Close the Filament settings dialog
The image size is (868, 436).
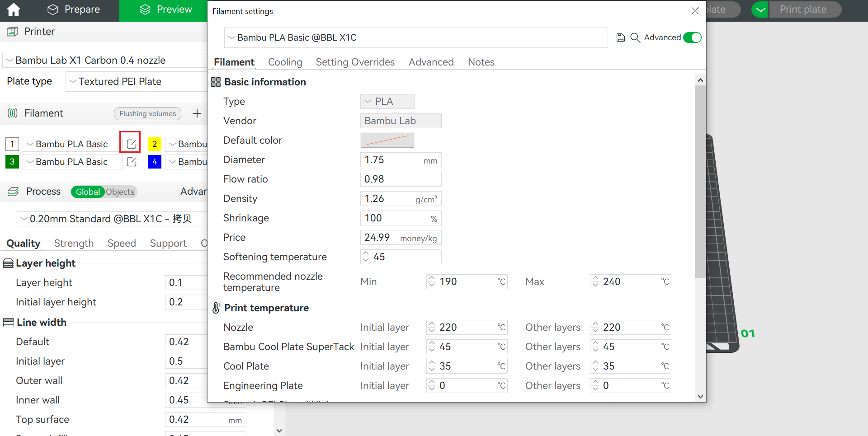[x=695, y=11]
